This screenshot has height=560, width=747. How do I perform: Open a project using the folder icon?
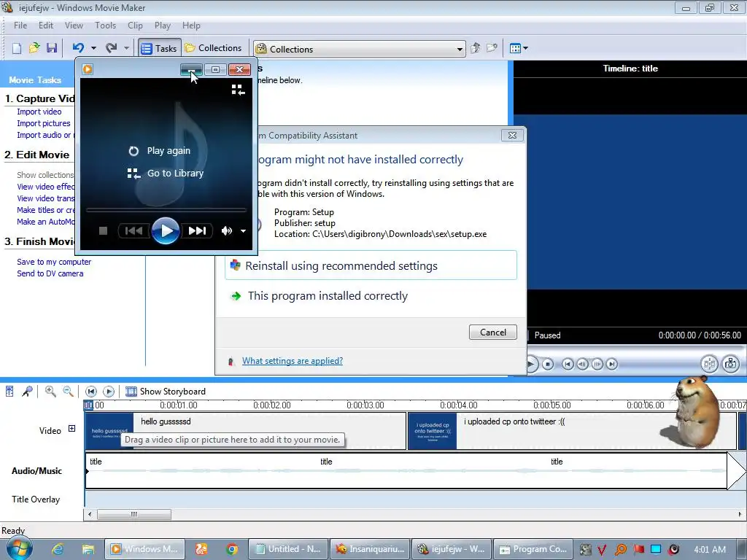(x=34, y=48)
